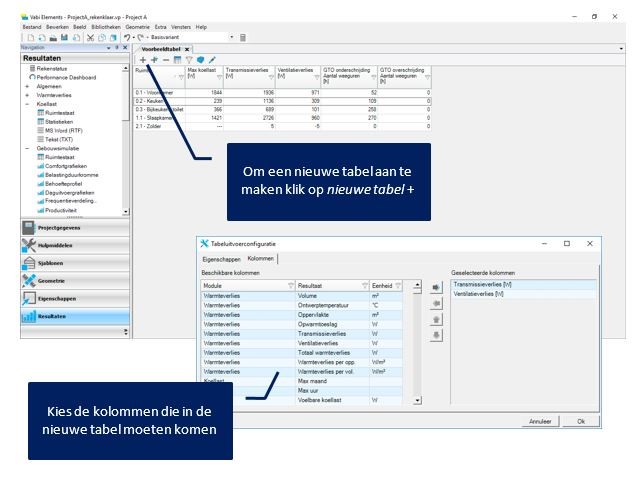Screen dimensions: 642x479
Task: Click the undo arrow in main toolbar
Action: pos(126,37)
